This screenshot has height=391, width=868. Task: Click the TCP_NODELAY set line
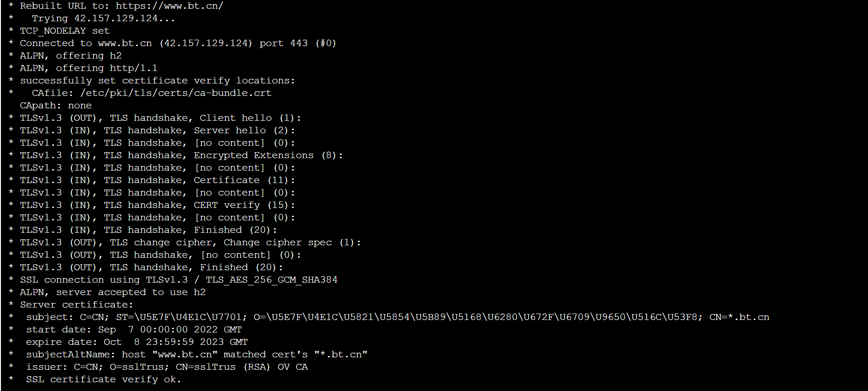point(65,31)
